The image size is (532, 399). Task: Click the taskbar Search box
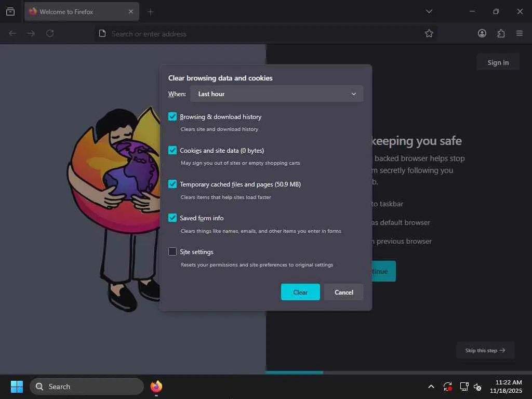point(87,387)
